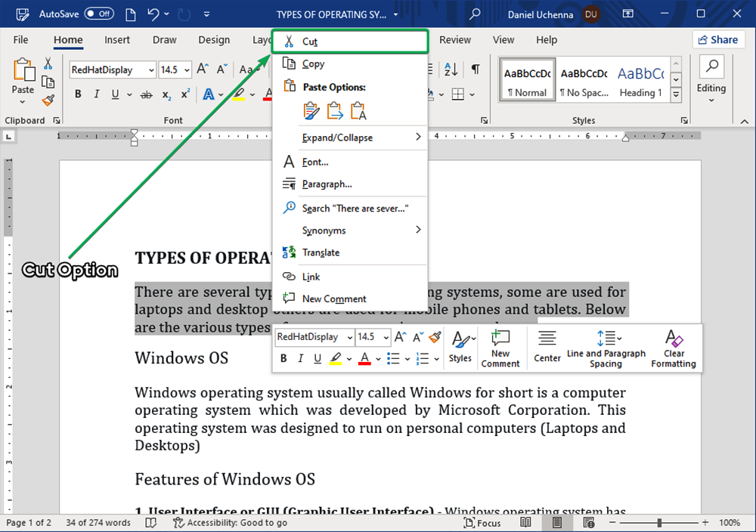Open font size dropdown in mini toolbar
Image resolution: width=756 pixels, height=532 pixels.
tap(386, 337)
